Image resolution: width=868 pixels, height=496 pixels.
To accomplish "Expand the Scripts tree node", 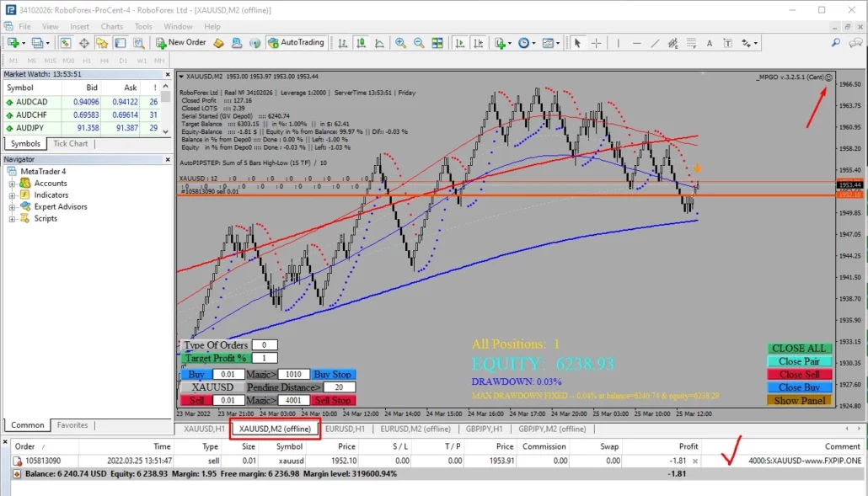I will click(12, 219).
